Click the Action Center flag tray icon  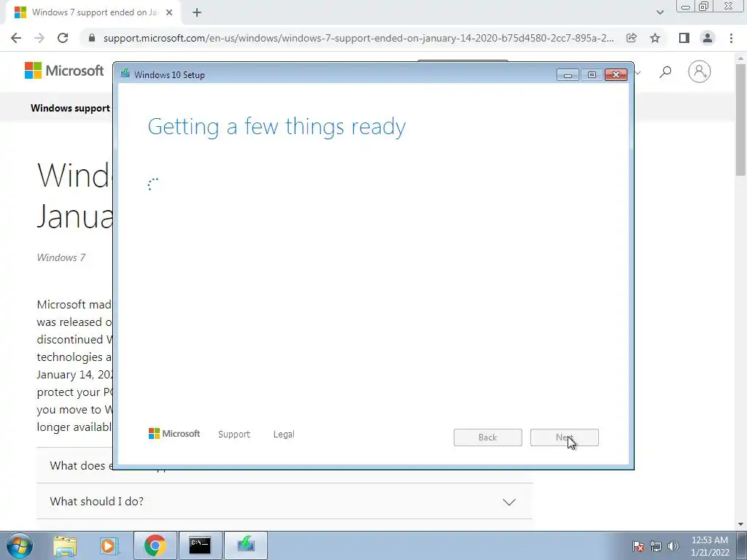[x=638, y=546]
